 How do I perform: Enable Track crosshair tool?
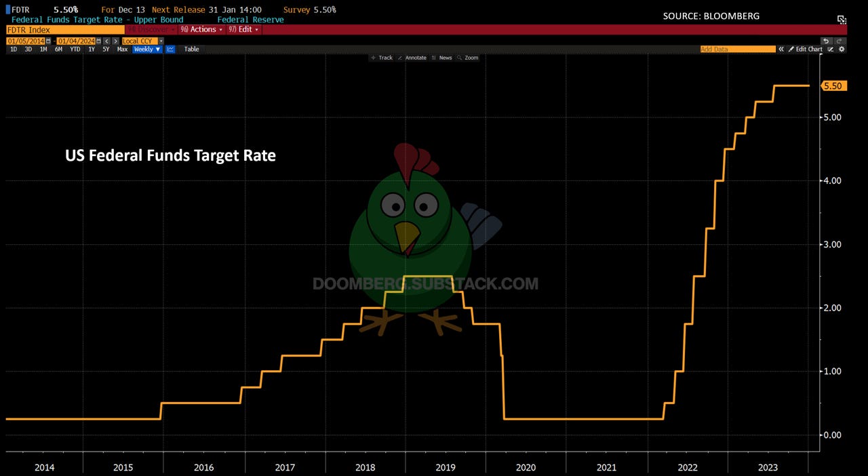pyautogui.click(x=382, y=58)
